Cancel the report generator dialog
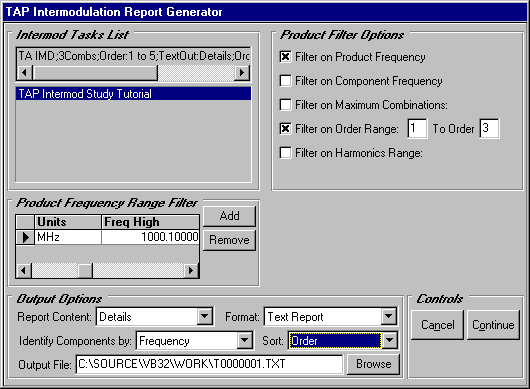 coord(437,325)
